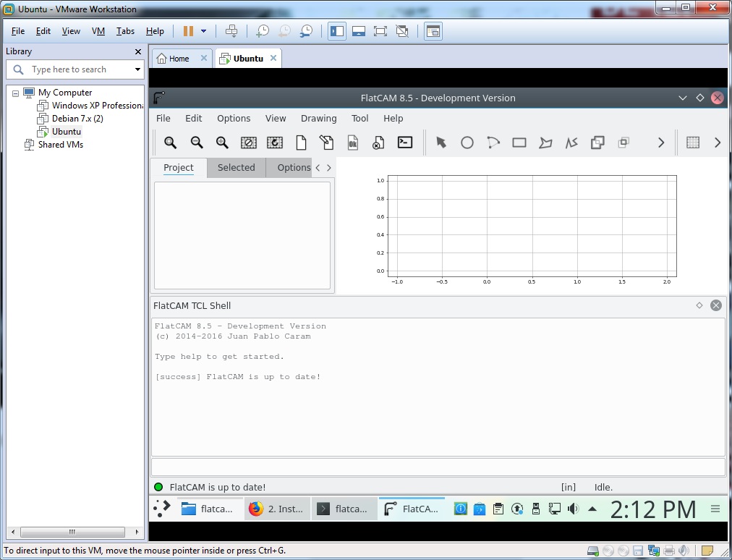Viewport: 732px width, 560px height.
Task: Float the TCL Shell panel diamond icon
Action: pos(699,305)
